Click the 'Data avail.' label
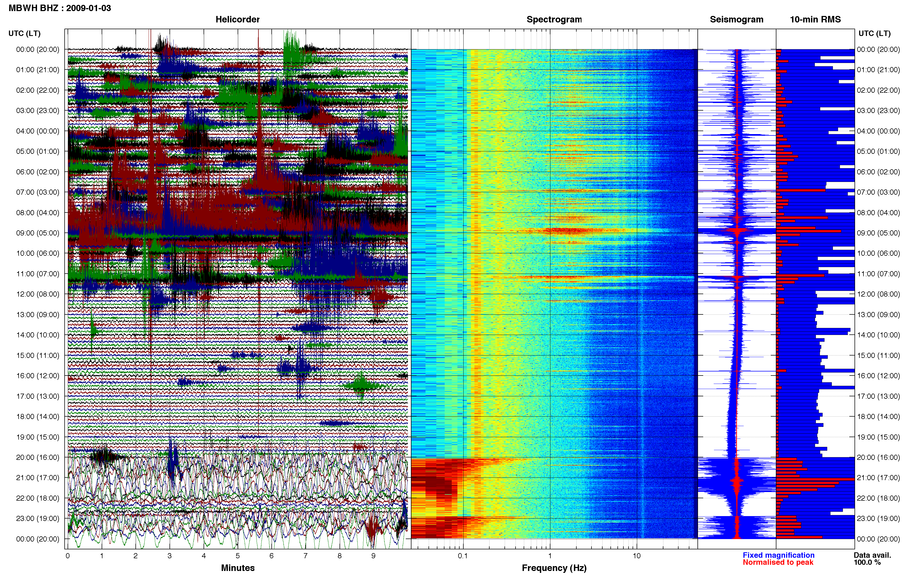Viewport: 924px width, 578px height. pos(872,555)
